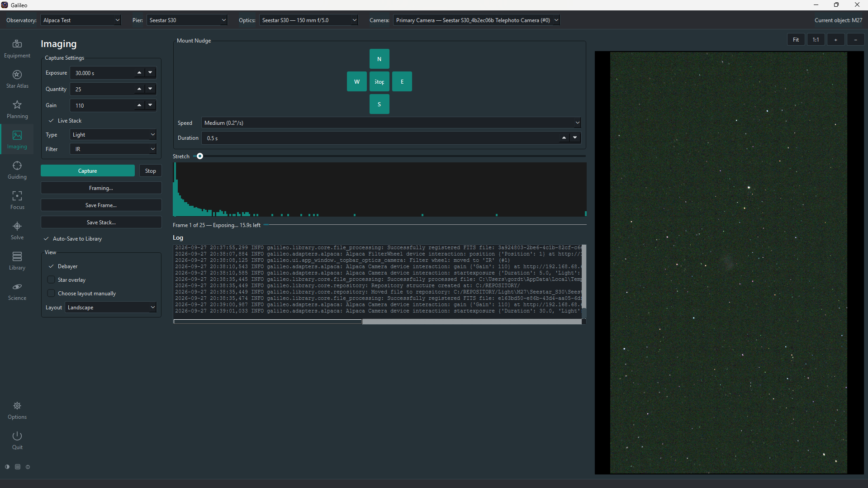Click the Save Frame... button
The width and height of the screenshot is (868, 488).
(101, 205)
